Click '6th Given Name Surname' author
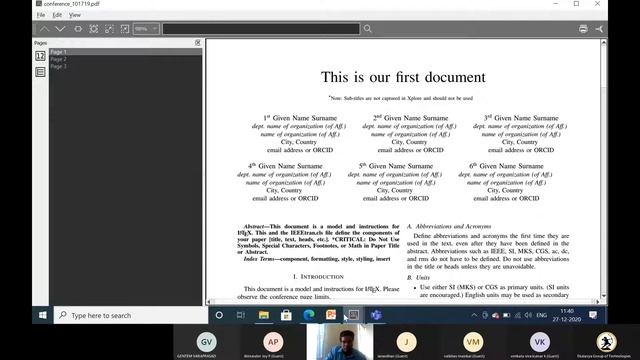This screenshot has height=360, width=640. pos(506,166)
